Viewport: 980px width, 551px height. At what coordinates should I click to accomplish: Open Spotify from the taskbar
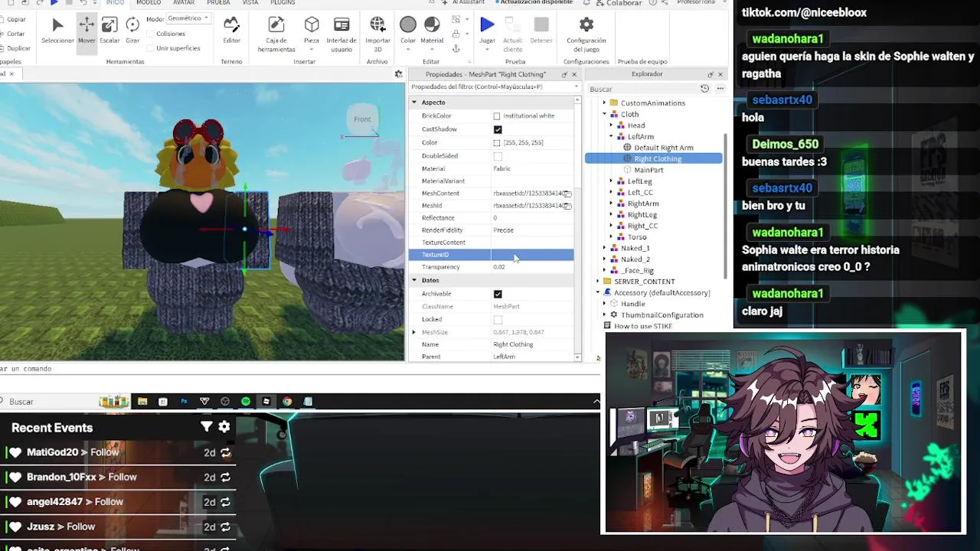click(245, 401)
